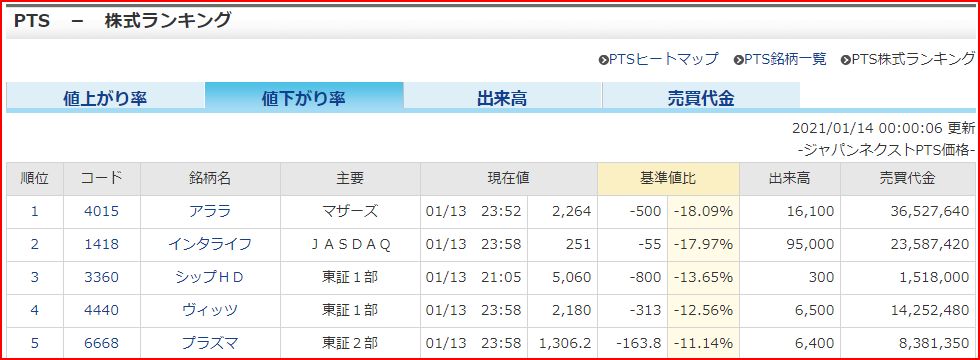Click the -12.56% cell for ヴィッツ
The image size is (980, 360).
703,311
